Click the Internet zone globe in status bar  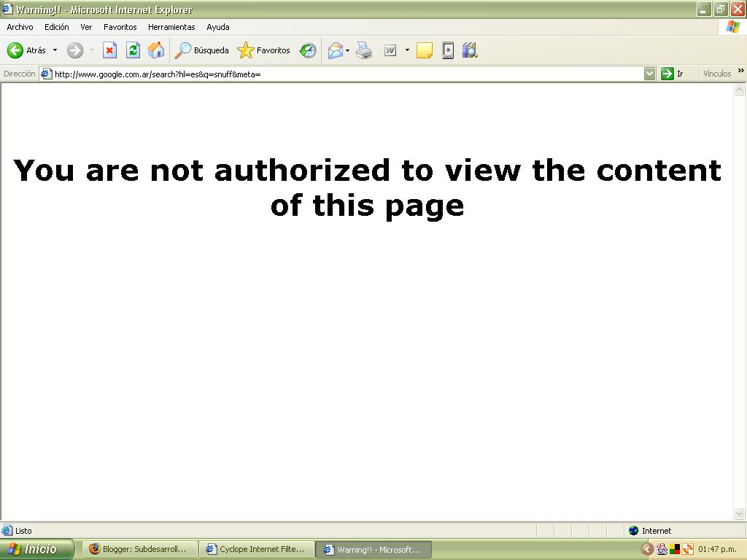tap(634, 531)
